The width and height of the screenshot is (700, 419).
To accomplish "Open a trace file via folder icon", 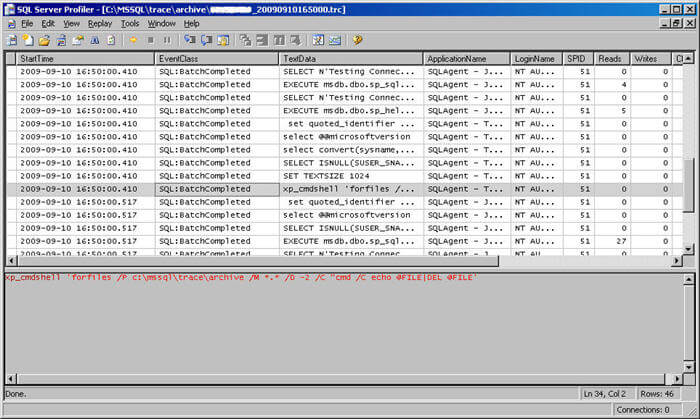I will tap(44, 41).
